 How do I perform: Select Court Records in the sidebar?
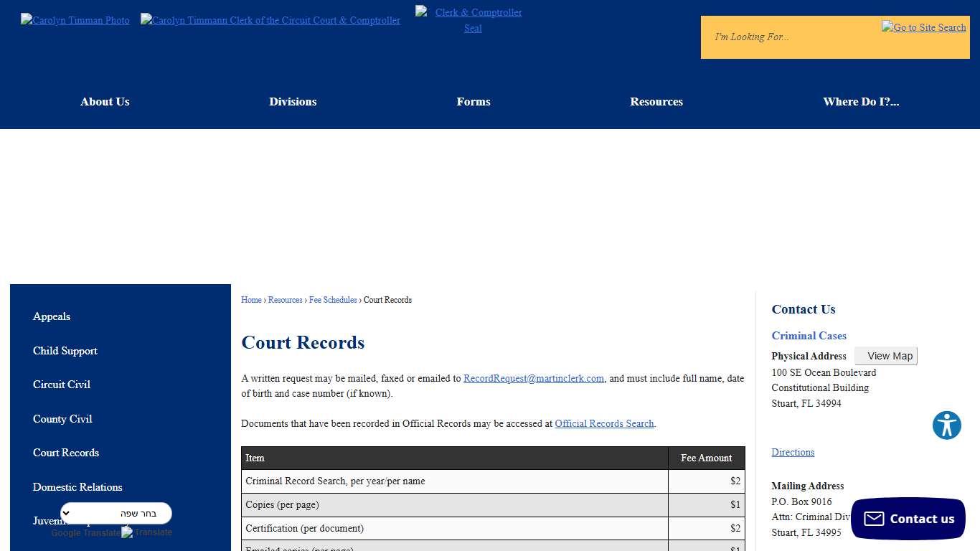66,453
